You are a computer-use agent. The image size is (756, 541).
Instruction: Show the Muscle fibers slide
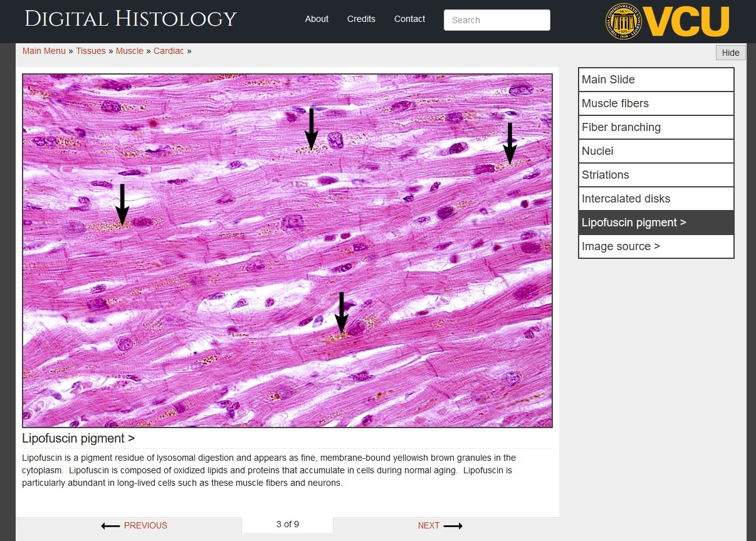656,103
